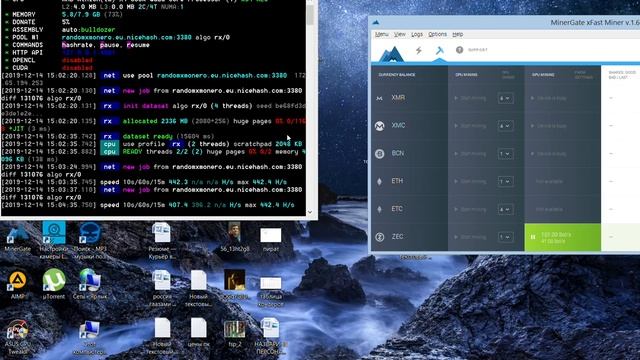
Task: Click the ETC currency icon
Action: tap(379, 209)
